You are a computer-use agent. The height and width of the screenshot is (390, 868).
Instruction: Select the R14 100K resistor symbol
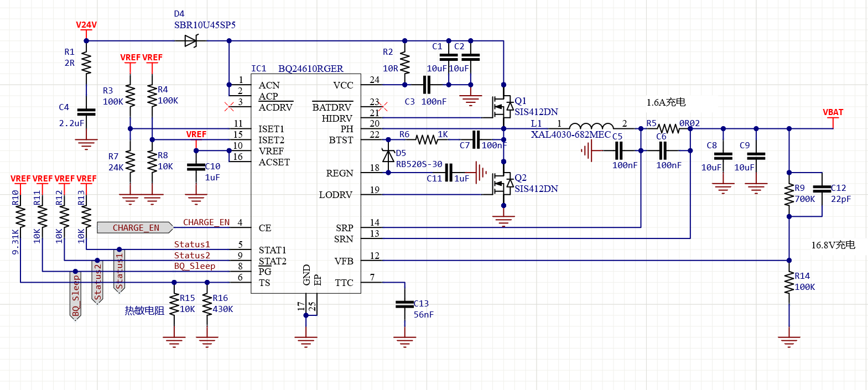(x=789, y=282)
